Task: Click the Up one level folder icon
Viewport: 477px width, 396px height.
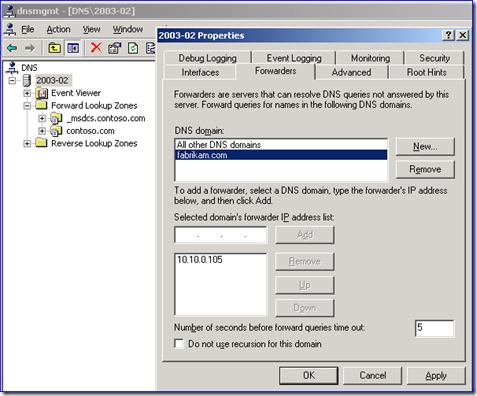Action: (54, 48)
